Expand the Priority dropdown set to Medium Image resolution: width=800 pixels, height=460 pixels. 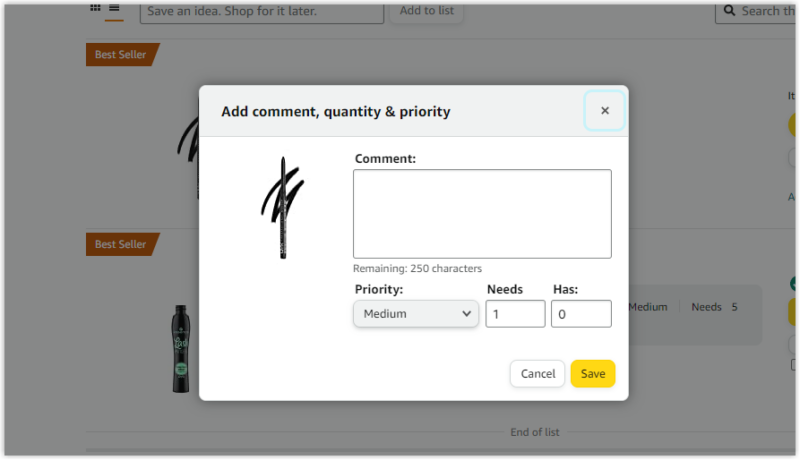[416, 314]
